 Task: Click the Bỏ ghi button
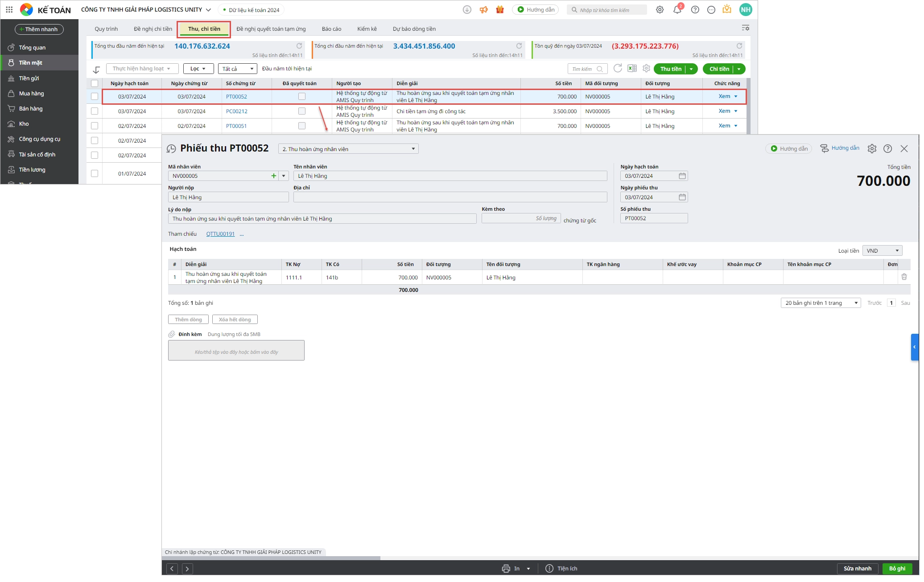coord(897,569)
